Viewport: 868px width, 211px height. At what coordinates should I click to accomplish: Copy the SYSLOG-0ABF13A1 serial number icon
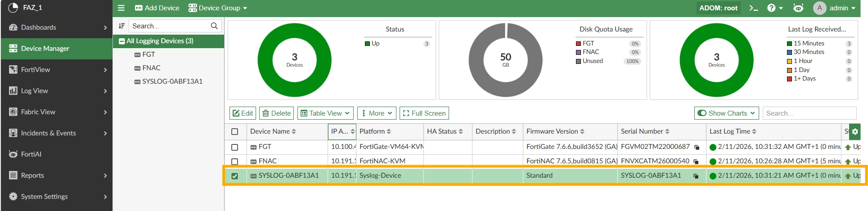[x=696, y=176]
